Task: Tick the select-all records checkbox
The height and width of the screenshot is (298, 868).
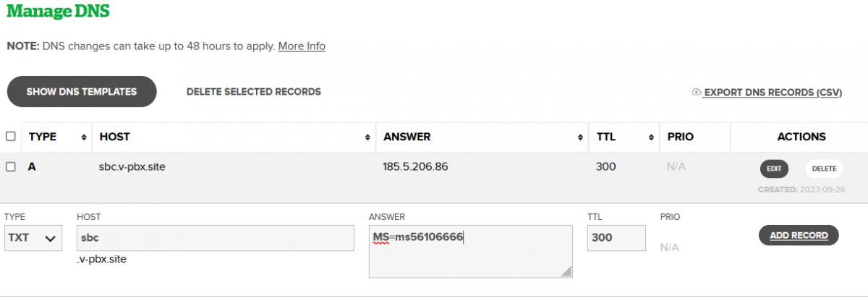Action: tap(11, 136)
